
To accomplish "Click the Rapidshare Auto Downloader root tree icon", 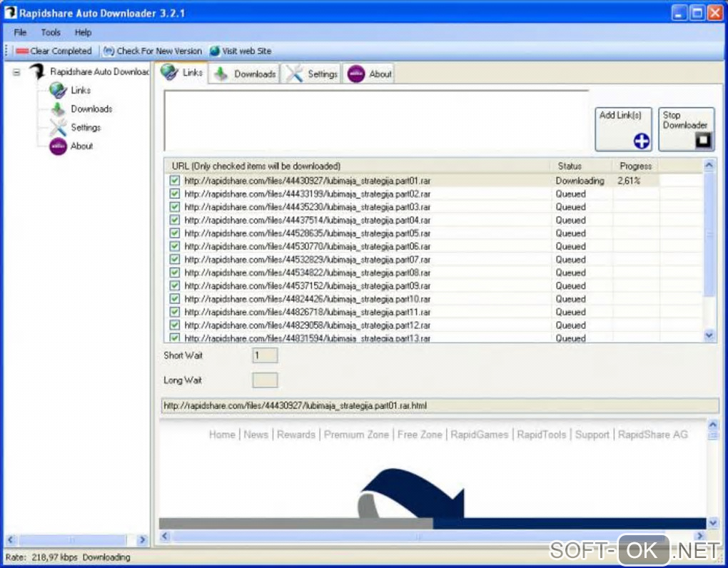I will coord(37,72).
